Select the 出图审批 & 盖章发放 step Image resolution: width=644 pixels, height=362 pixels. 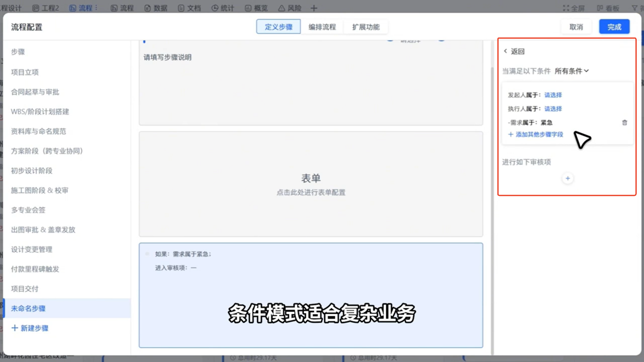coord(67,229)
